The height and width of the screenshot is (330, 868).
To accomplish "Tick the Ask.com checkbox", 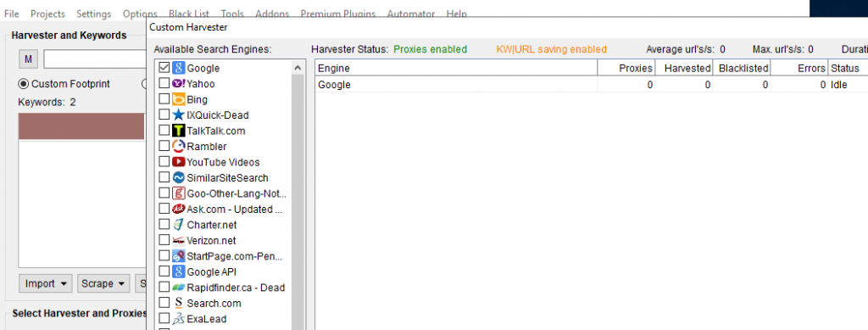I will (x=164, y=210).
